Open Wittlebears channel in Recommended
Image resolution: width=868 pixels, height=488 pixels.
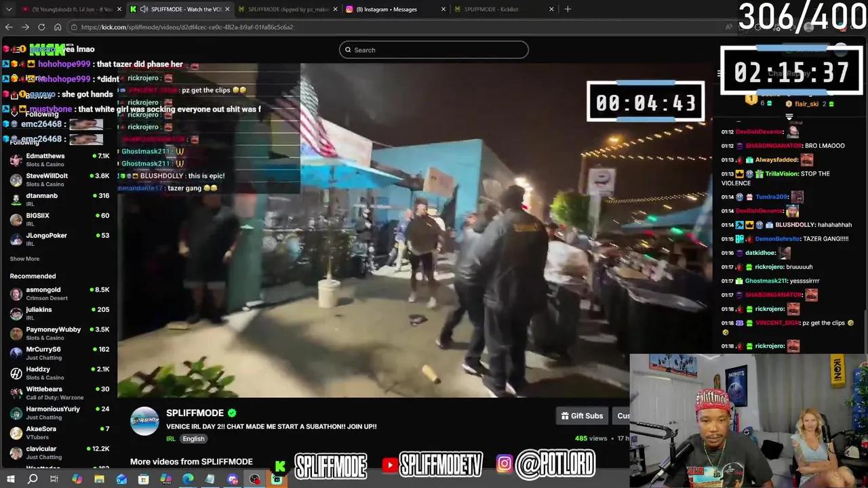pos(60,393)
